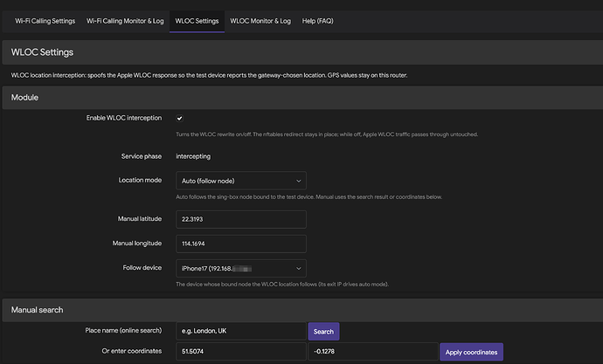Screen dimensions: 603x364
Task: Switch to Wi-Fi Calling Monitor & Log tab
Action: 125,21
